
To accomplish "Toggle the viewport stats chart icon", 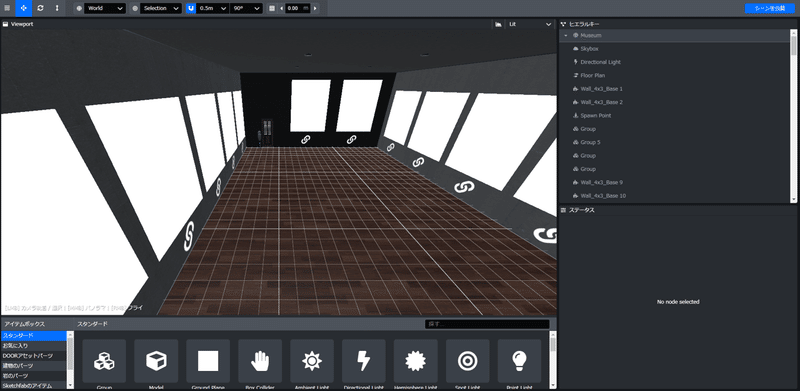I will [498, 24].
